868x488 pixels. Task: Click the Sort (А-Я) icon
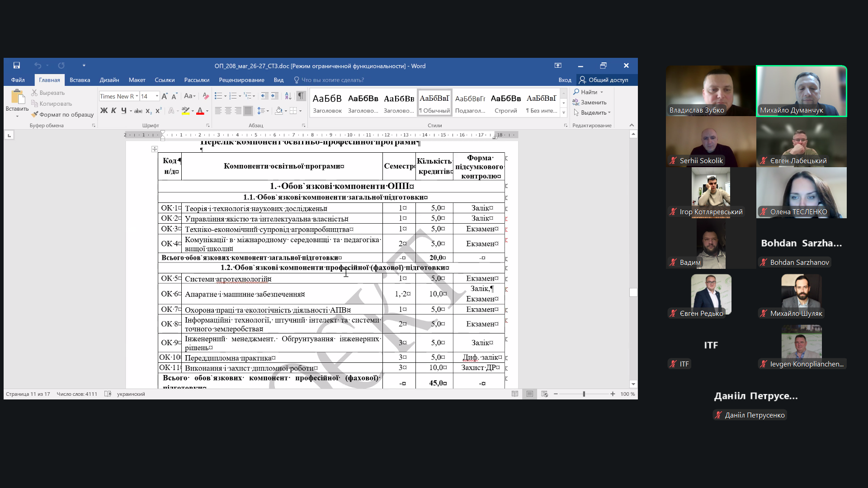(288, 96)
